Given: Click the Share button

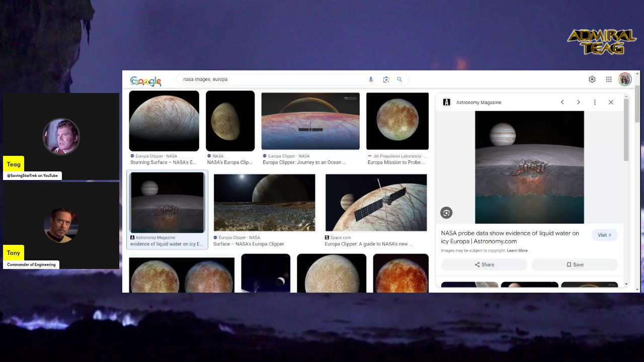Looking at the screenshot, I should point(484,264).
